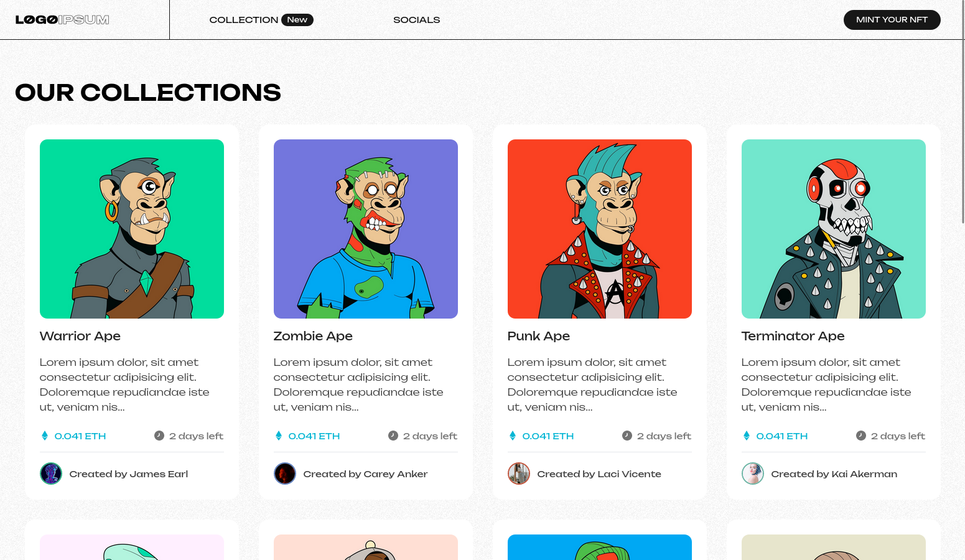Select the Zombie Ape artwork image
Screen dimensions: 965x560
click(x=366, y=229)
